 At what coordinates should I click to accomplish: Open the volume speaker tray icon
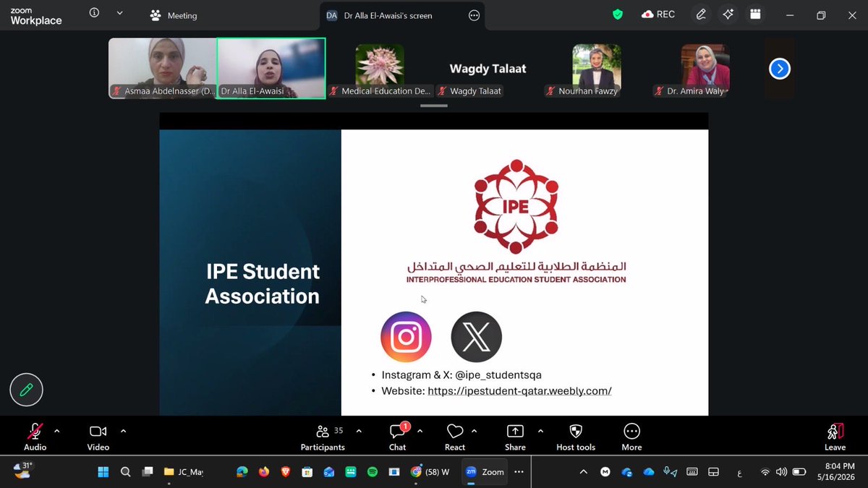tap(781, 472)
